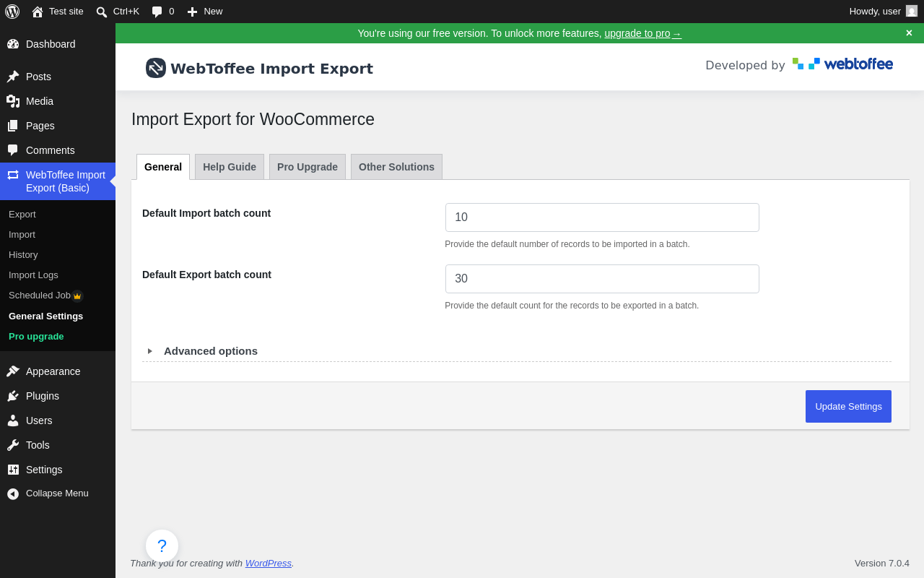Click the WebToffee Import Export header logo
The image size is (924, 578).
click(156, 68)
